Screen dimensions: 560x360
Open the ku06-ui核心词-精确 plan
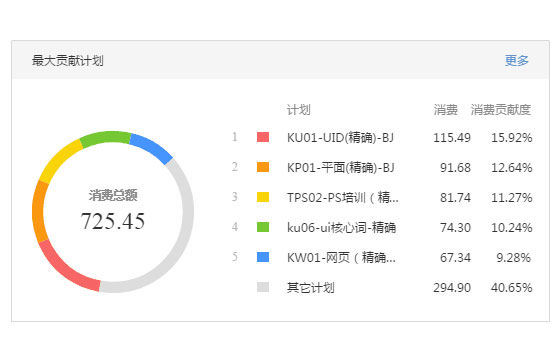click(x=341, y=228)
